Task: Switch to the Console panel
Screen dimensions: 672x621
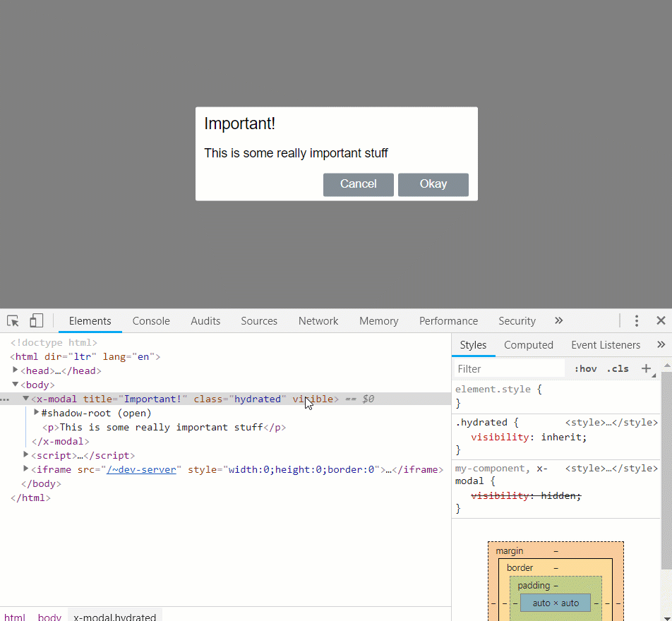Action: coord(151,320)
